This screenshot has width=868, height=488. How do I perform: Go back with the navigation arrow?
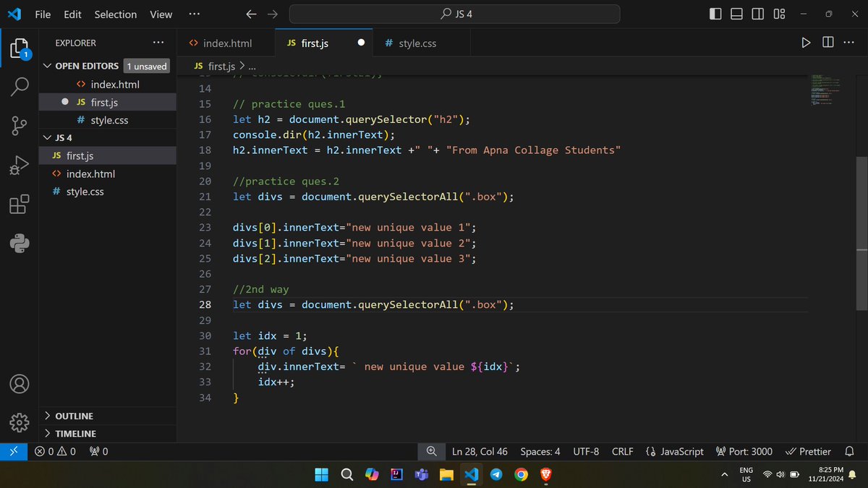click(251, 14)
